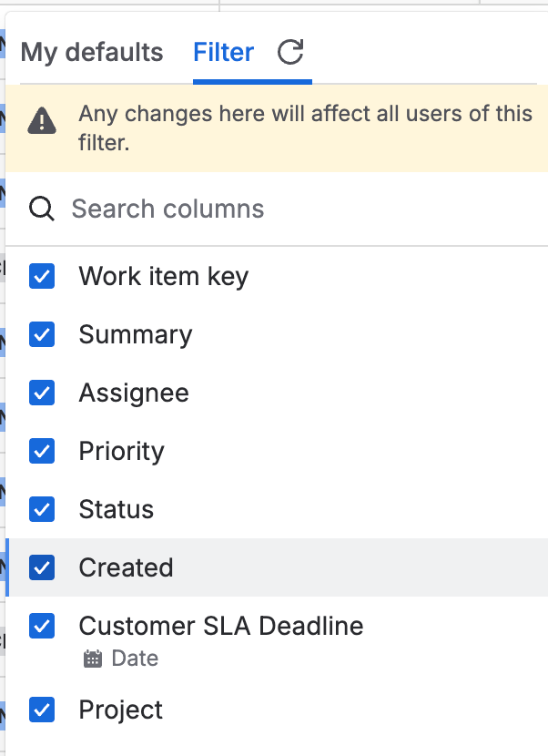Image resolution: width=548 pixels, height=756 pixels.
Task: Click the Date label under Customer SLA Deadline
Action: [135, 659]
